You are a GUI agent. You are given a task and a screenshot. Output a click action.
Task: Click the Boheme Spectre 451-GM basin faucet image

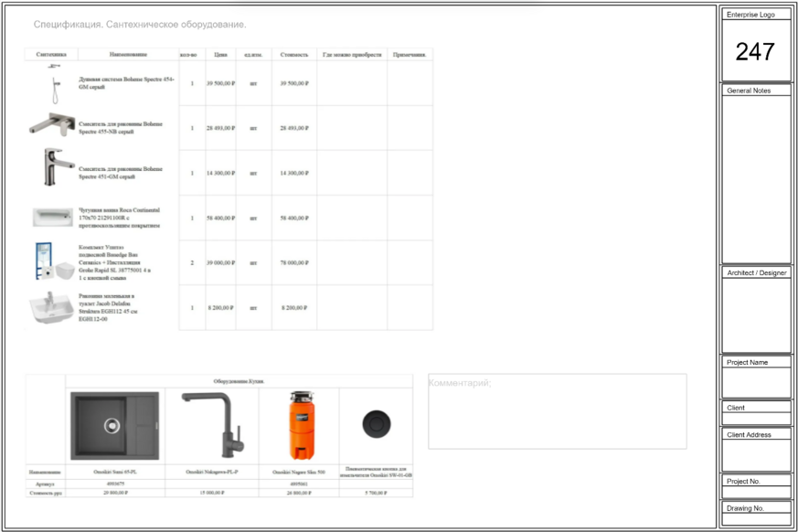(59, 167)
